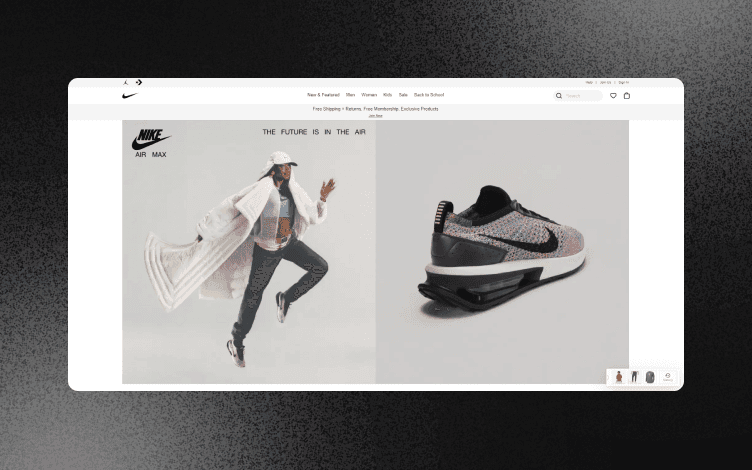Viewport: 752px width, 470px height.
Task: Click the Join Us link
Action: (605, 82)
